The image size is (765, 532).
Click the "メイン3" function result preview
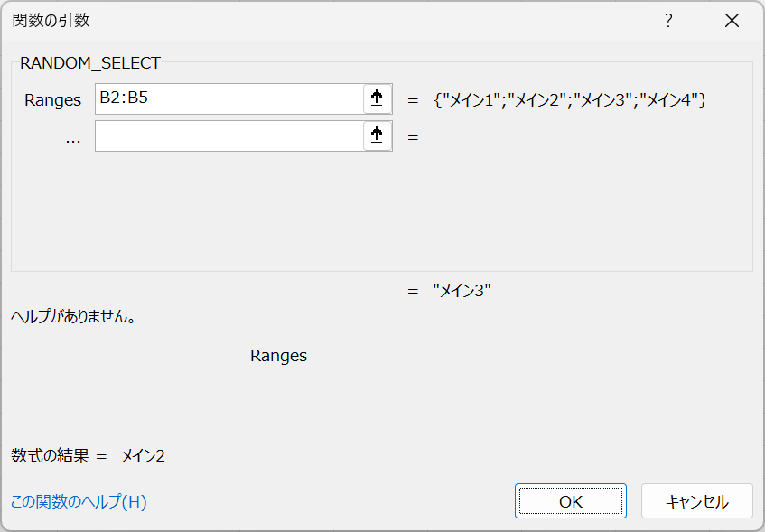click(462, 291)
